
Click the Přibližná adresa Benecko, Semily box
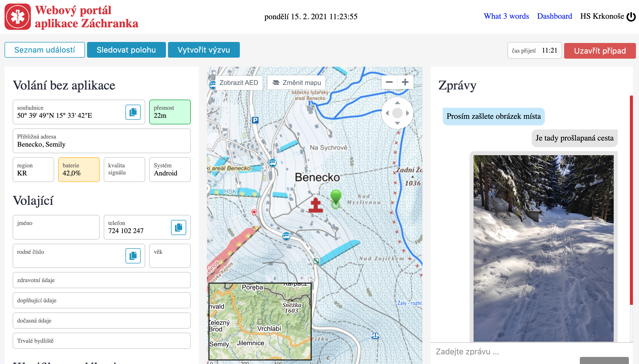tap(102, 141)
